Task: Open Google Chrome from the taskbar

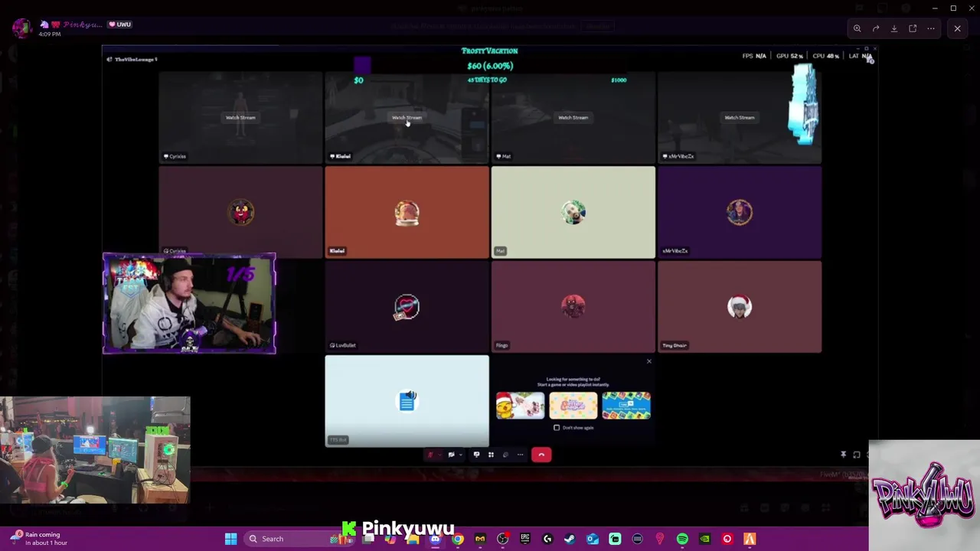Action: click(x=457, y=539)
